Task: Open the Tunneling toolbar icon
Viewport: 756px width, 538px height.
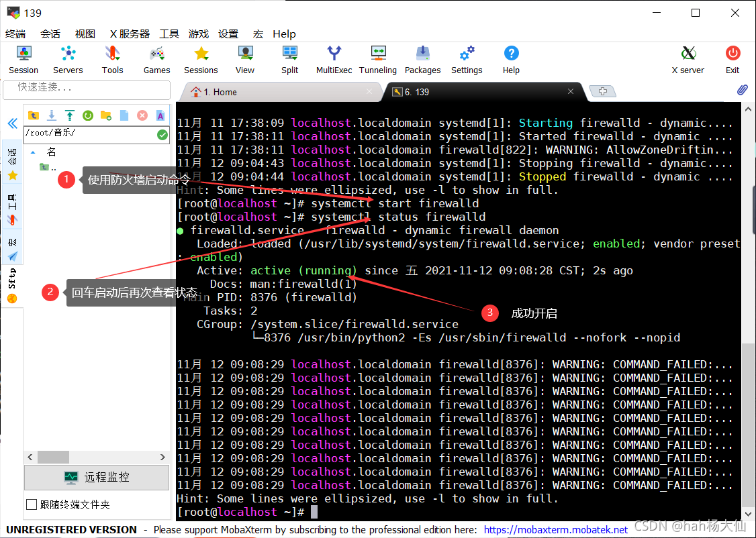Action: coord(378,60)
